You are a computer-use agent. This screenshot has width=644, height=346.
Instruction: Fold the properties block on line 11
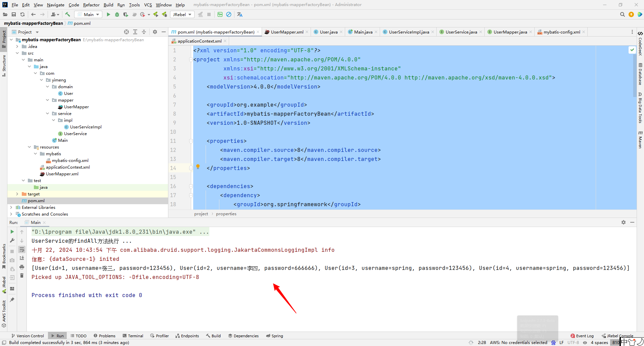(x=191, y=141)
